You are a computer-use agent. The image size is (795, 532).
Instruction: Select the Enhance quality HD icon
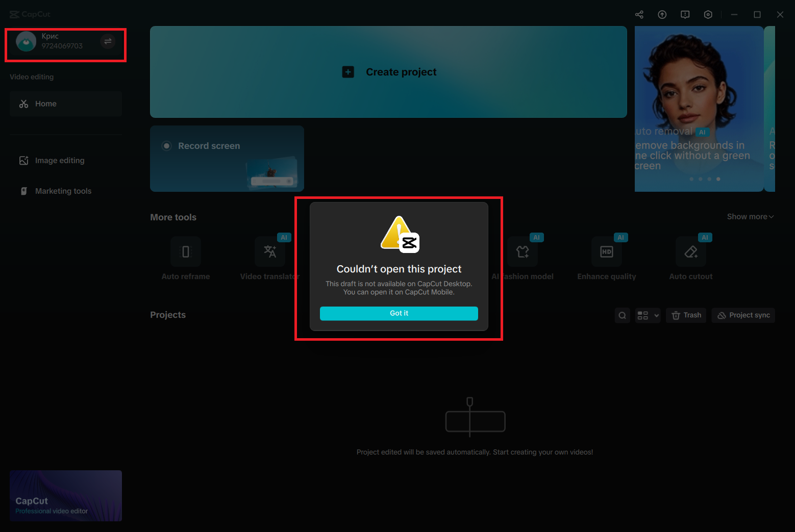pyautogui.click(x=606, y=251)
